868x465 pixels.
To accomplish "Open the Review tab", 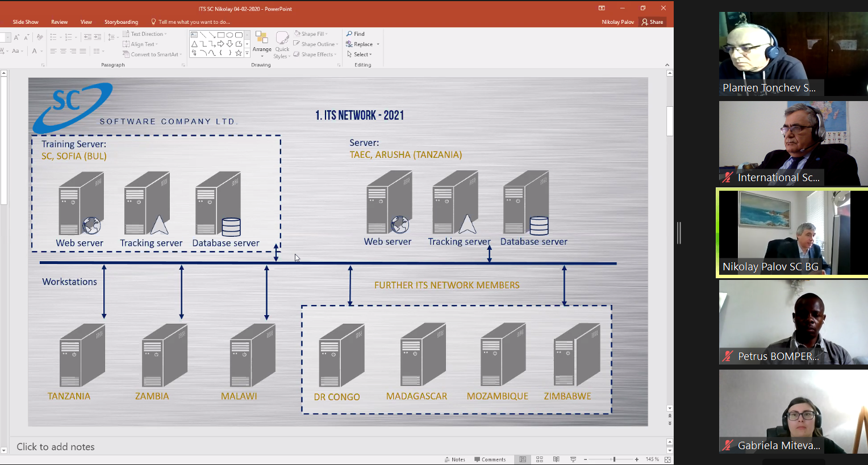I will [x=59, y=22].
